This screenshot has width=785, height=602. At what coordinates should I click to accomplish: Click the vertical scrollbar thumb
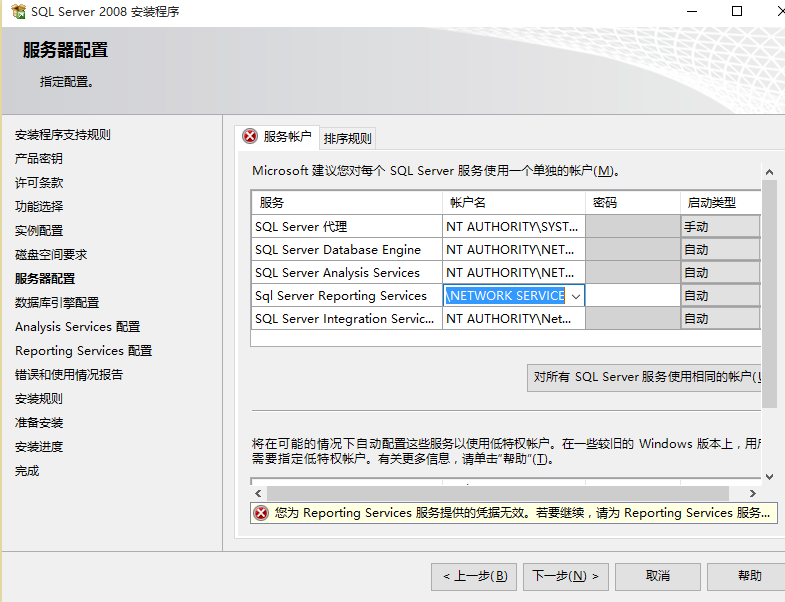[769, 294]
